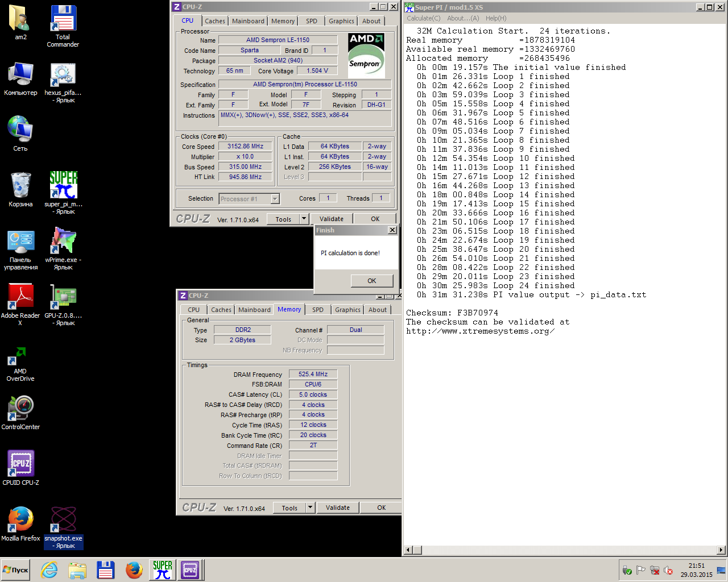Click DRAM Frequency value 525.4 MHz
Image resolution: width=728 pixels, height=582 pixels.
[313, 374]
